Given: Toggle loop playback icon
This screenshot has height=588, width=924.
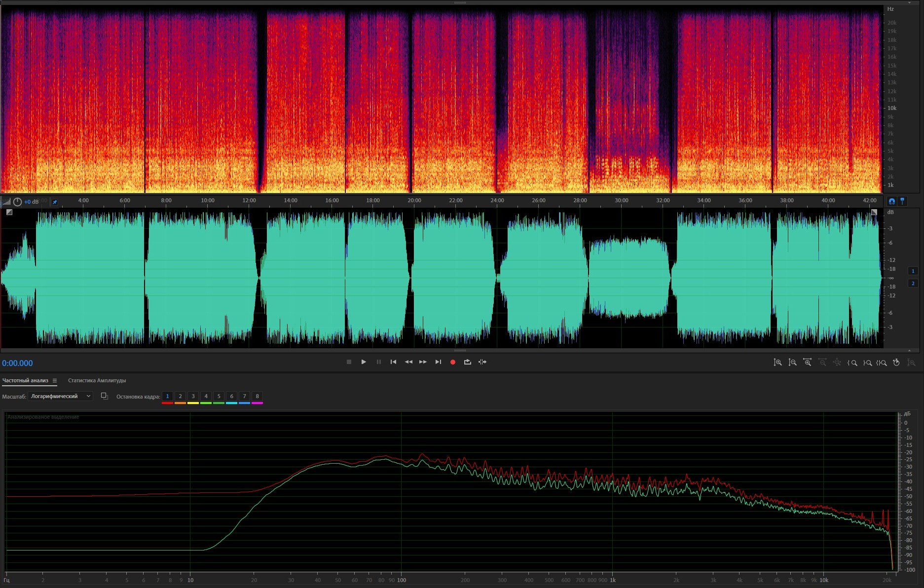Looking at the screenshot, I should (467, 362).
